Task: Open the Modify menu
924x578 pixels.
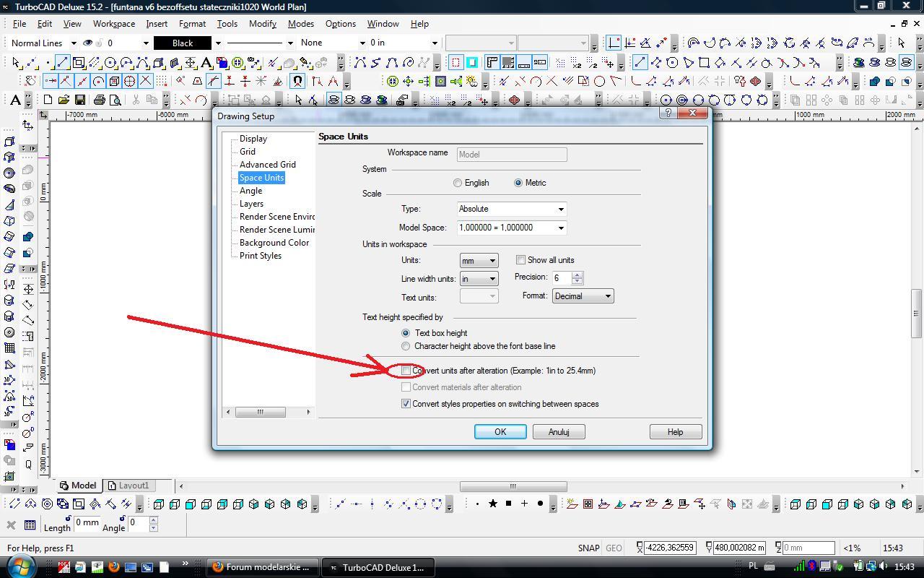Action: (262, 24)
